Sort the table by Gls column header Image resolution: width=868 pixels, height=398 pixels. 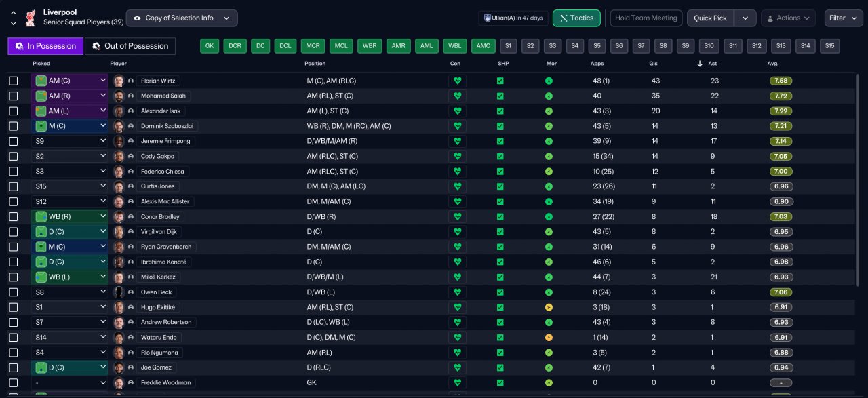[x=654, y=64]
